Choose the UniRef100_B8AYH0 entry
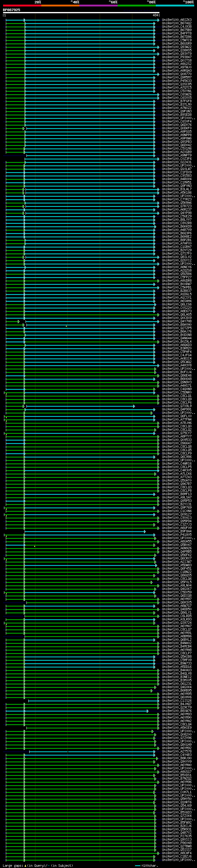 coord(177,325)
